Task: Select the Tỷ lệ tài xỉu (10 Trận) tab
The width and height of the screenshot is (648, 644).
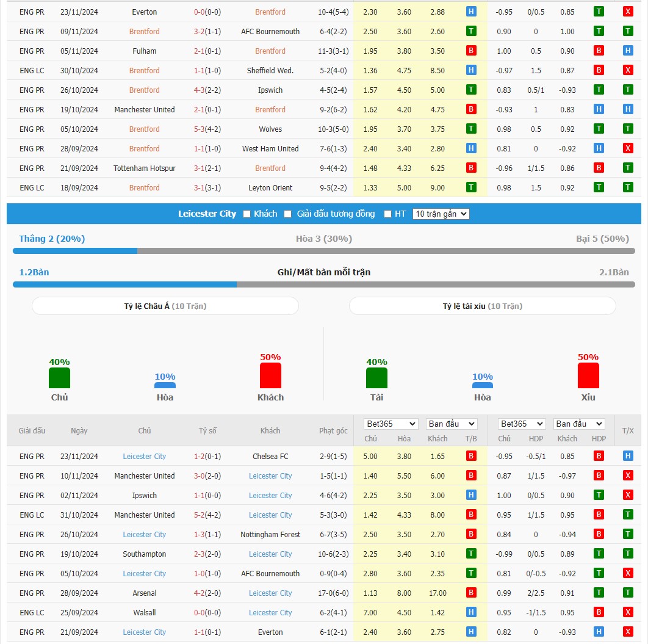Action: pos(482,306)
